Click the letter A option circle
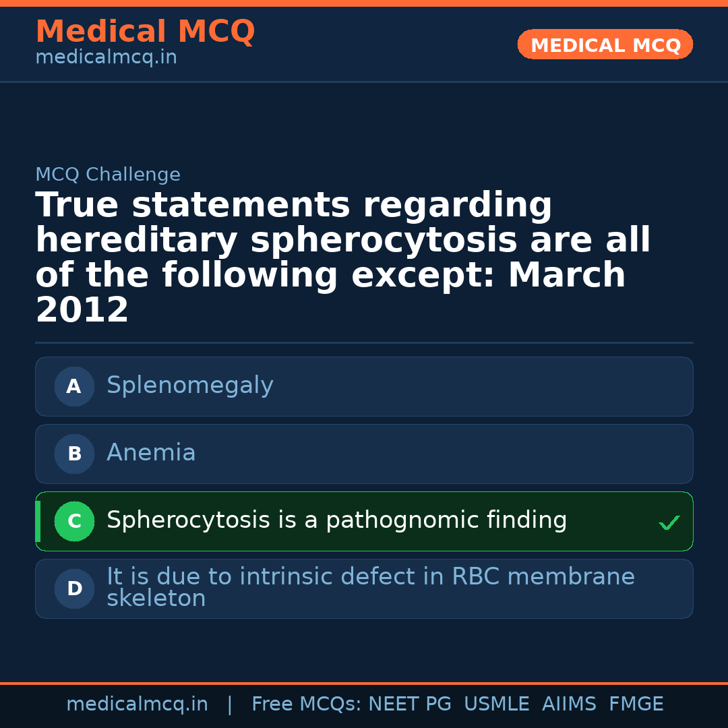Image resolution: width=728 pixels, height=728 pixels. point(74,387)
